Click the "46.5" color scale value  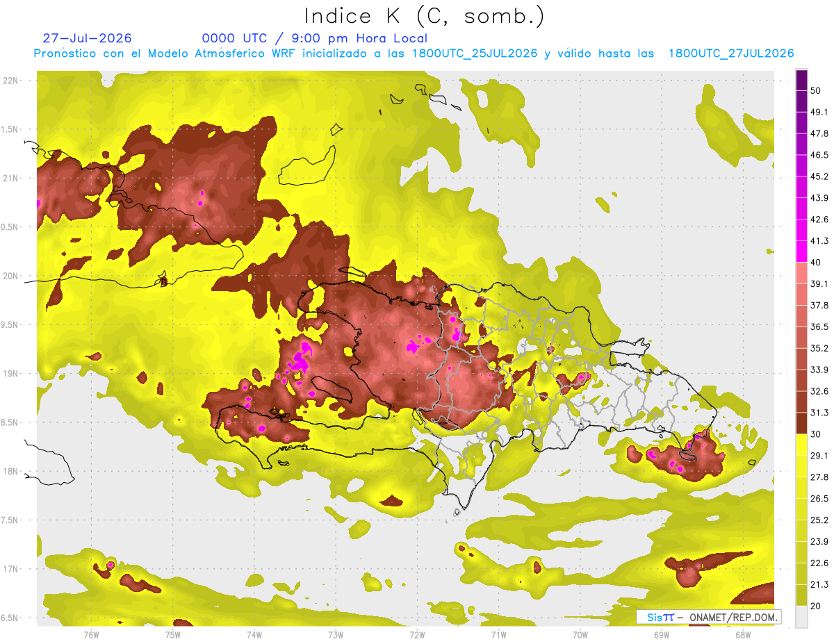819,155
